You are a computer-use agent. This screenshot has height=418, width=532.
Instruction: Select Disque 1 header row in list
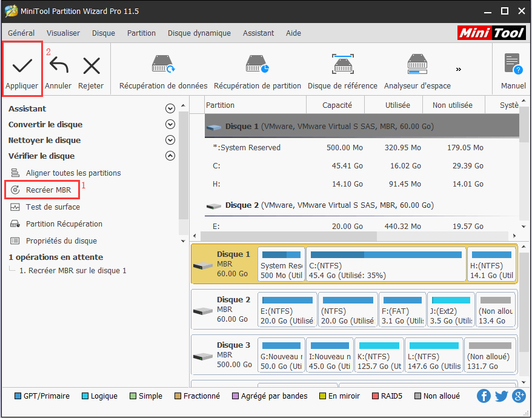362,126
